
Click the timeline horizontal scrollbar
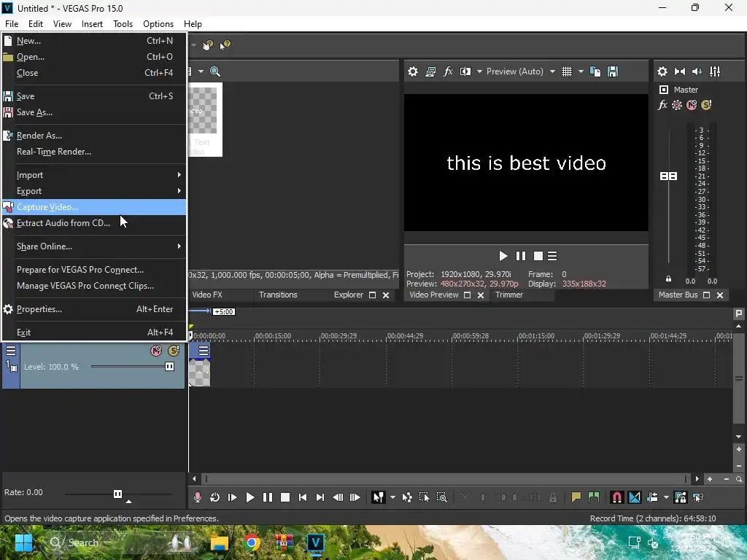point(446,478)
